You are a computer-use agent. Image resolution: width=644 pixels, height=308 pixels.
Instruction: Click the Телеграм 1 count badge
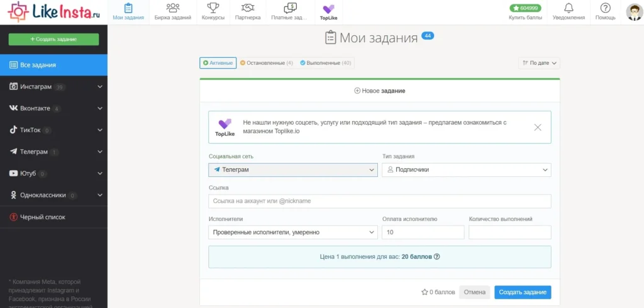click(54, 152)
